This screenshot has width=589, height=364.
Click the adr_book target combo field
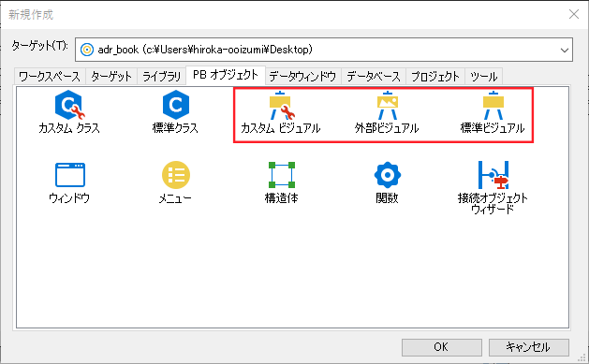click(324, 50)
